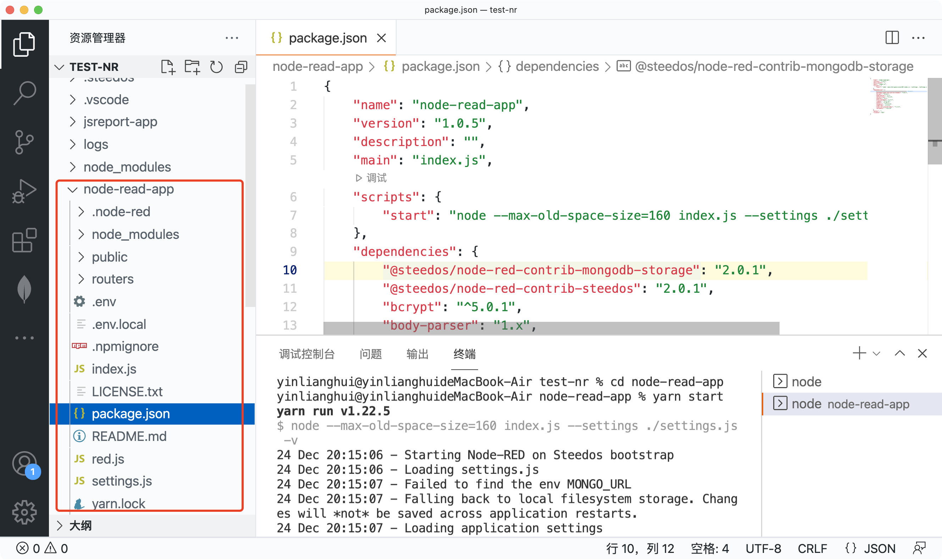Viewport: 942px width, 560px height.
Task: Open the MongoDB leaf view
Action: pos(24,289)
